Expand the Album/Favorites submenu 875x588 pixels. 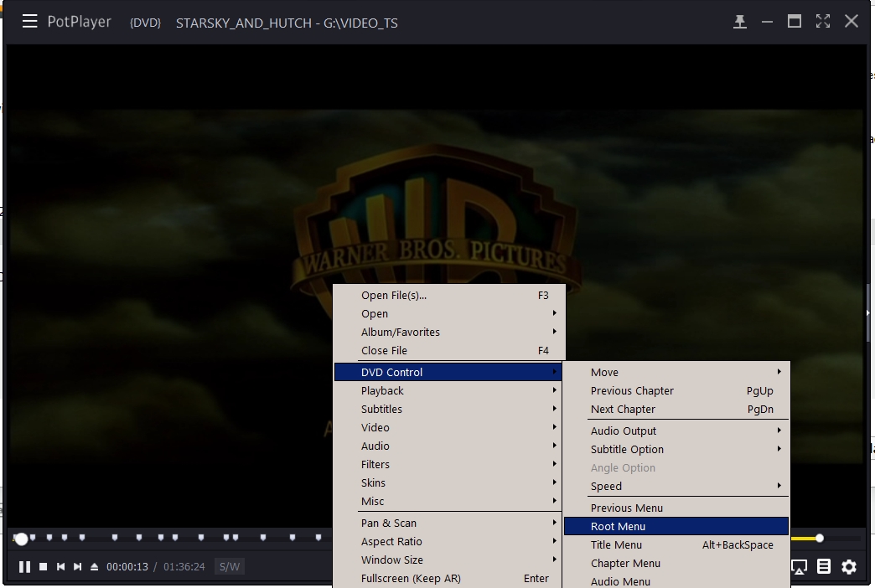click(450, 333)
